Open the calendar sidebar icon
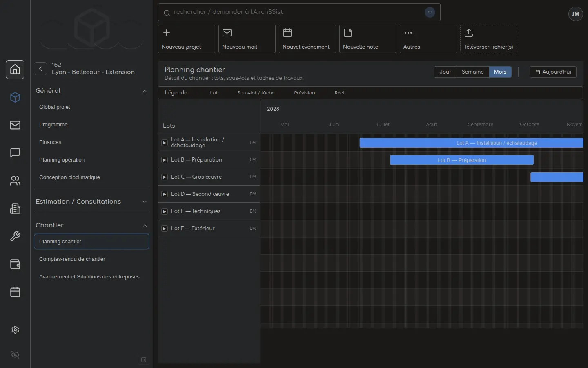 [15, 292]
